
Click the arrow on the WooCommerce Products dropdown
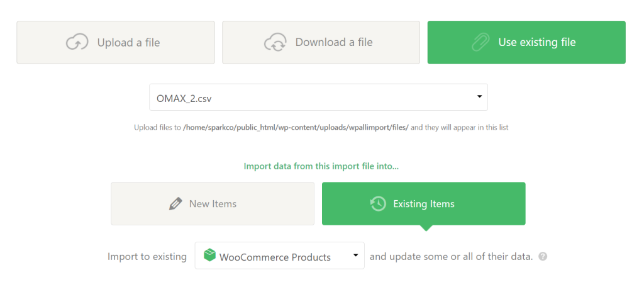pyautogui.click(x=356, y=256)
